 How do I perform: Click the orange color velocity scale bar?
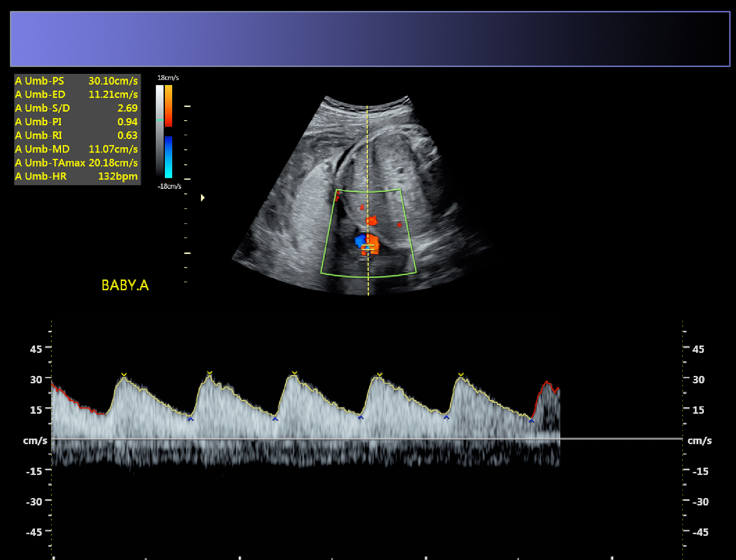pos(169,106)
